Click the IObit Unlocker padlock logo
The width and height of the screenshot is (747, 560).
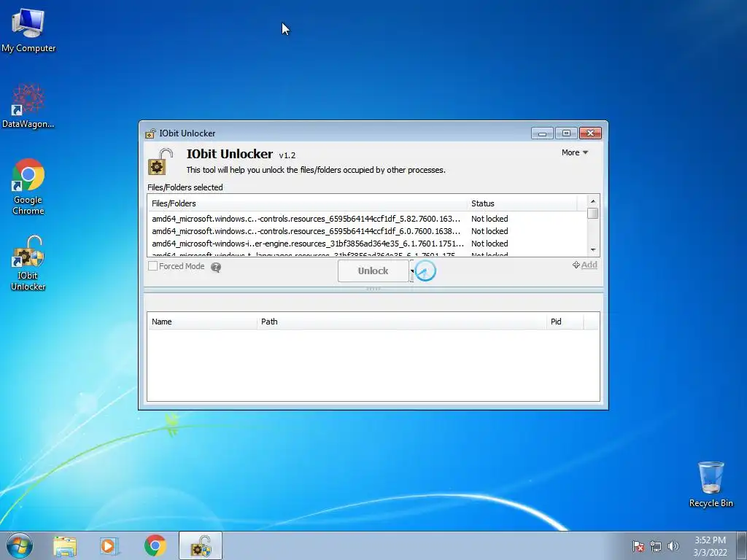pyautogui.click(x=160, y=161)
